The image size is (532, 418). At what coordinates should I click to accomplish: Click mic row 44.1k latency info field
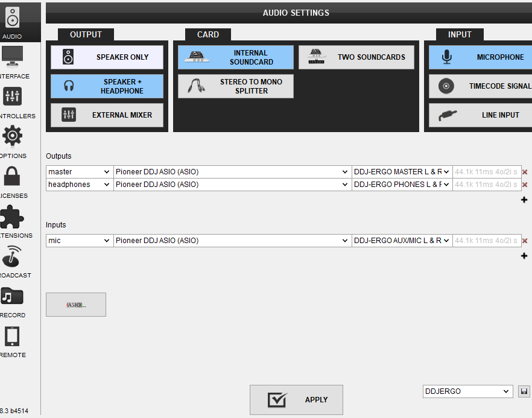click(487, 241)
